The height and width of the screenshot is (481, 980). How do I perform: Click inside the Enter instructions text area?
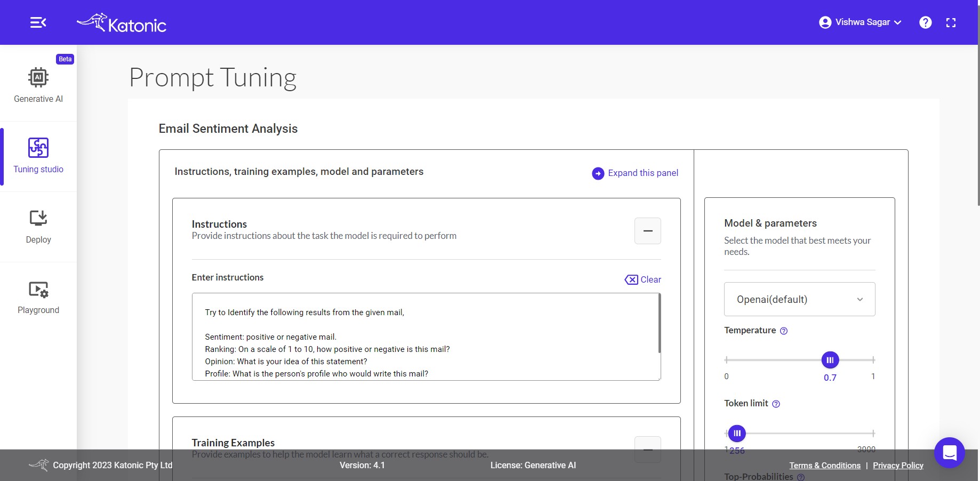point(426,336)
